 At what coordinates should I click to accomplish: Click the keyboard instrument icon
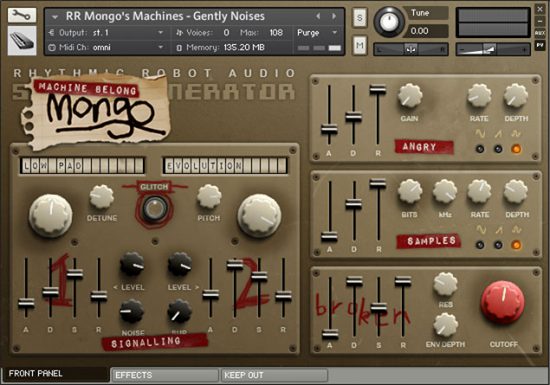[x=22, y=41]
